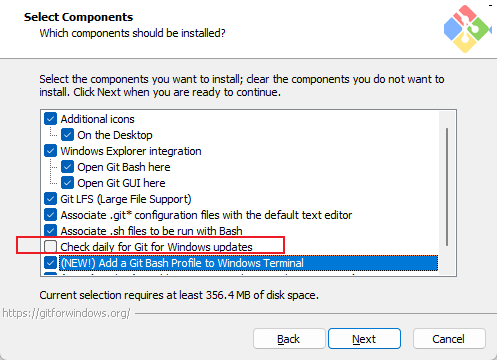Image resolution: width=497 pixels, height=360 pixels.
Task: Select the Additional icons tree label
Action: (97, 119)
